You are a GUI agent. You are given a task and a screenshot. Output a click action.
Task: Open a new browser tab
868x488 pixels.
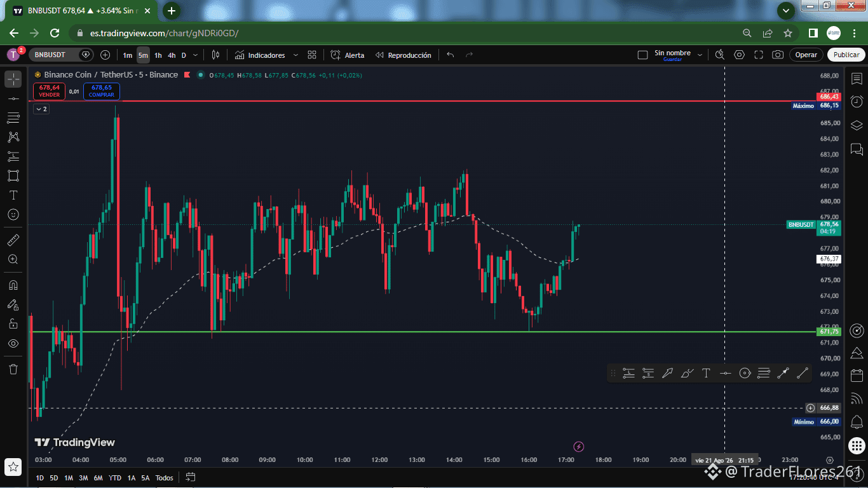point(172,11)
